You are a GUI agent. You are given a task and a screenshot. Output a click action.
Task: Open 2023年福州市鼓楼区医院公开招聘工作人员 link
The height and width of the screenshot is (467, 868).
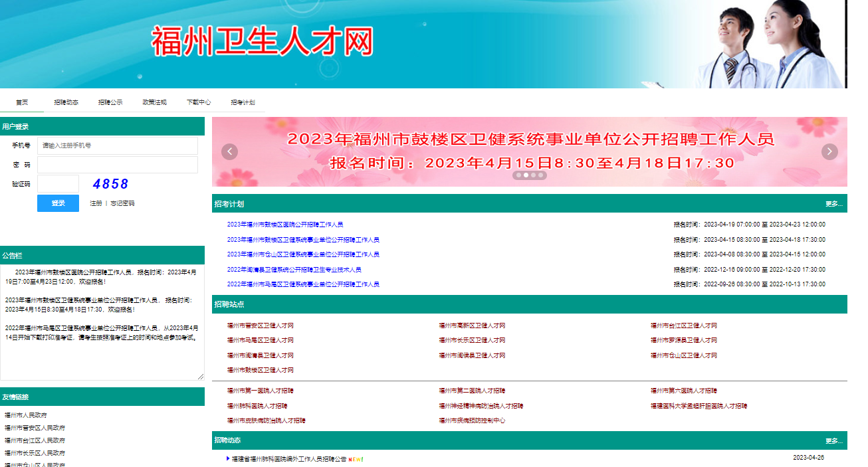click(285, 225)
